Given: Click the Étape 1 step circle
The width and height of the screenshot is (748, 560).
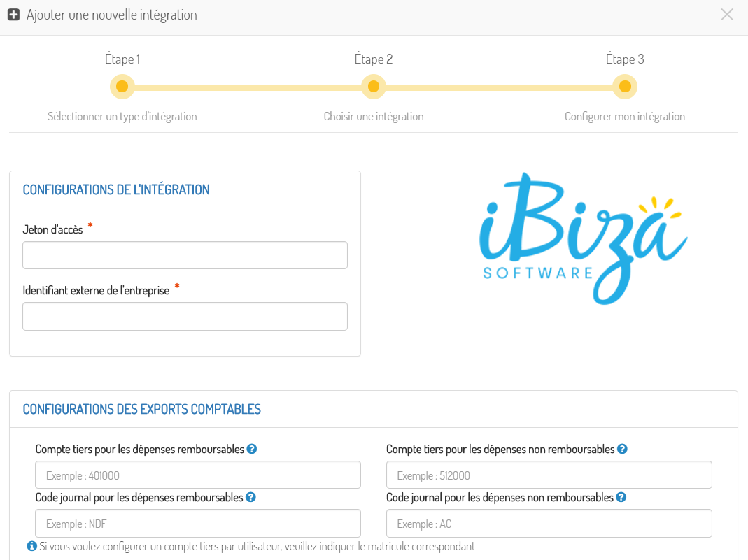Looking at the screenshot, I should [x=122, y=87].
